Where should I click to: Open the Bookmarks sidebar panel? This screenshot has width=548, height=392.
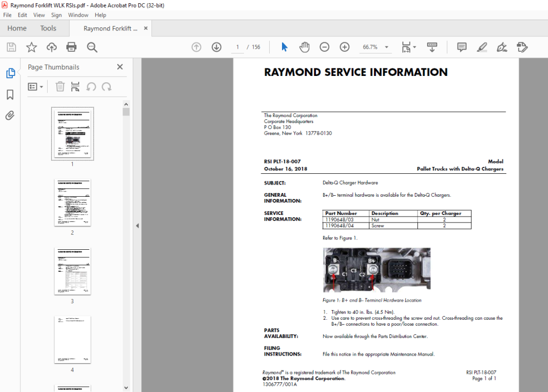tap(10, 95)
